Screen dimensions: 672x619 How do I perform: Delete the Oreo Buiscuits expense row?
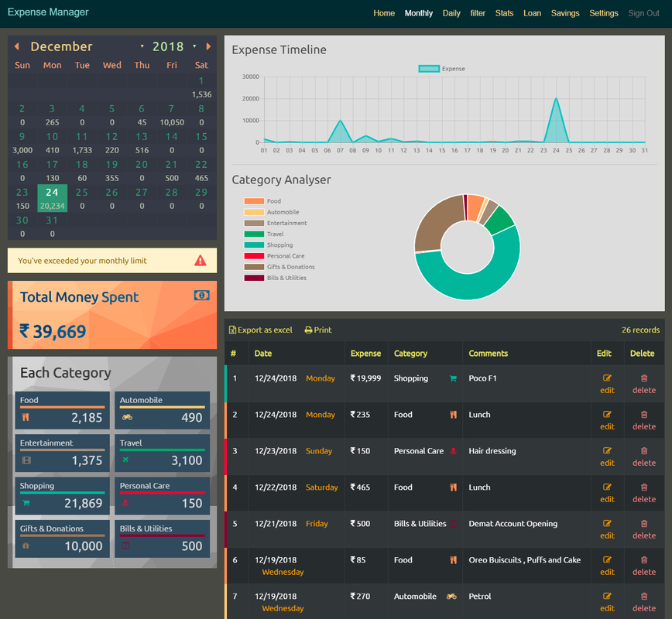point(644,566)
